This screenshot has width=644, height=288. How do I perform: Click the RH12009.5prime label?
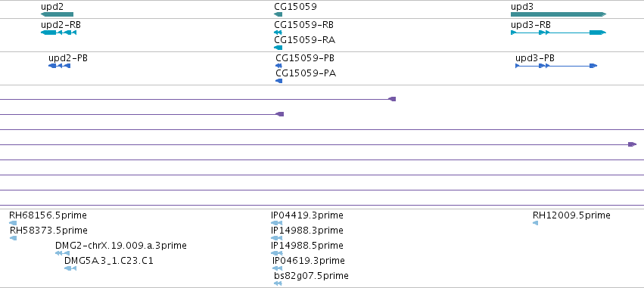coord(571,215)
